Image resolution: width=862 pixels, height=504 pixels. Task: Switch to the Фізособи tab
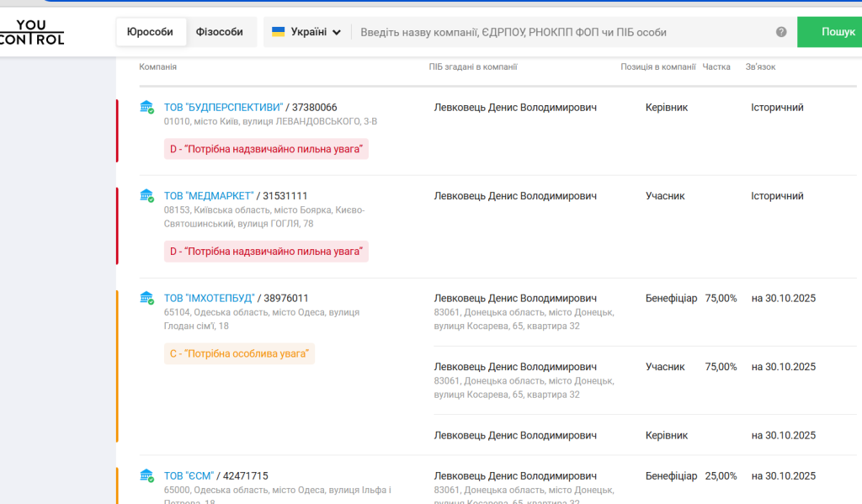(219, 32)
